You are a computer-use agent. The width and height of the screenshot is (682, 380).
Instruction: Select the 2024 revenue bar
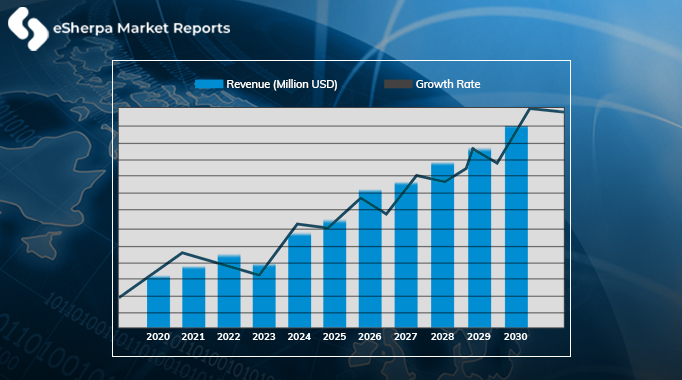(x=300, y=281)
